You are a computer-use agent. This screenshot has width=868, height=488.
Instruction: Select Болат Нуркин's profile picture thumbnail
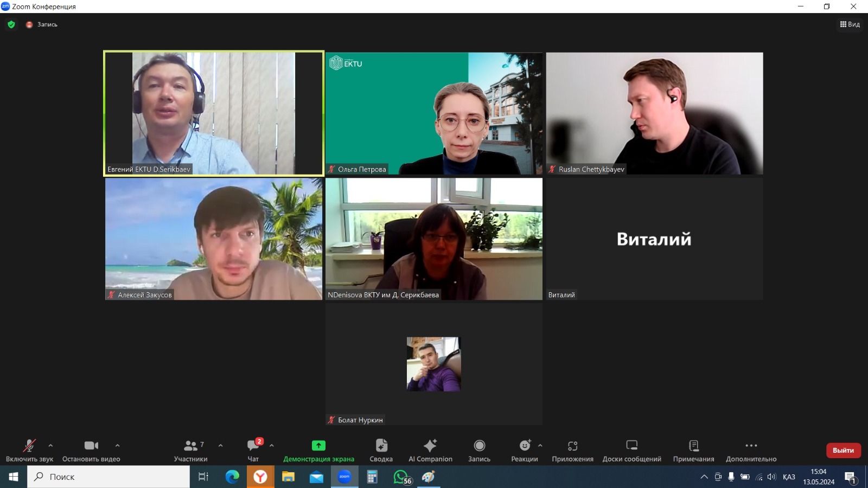pyautogui.click(x=433, y=364)
